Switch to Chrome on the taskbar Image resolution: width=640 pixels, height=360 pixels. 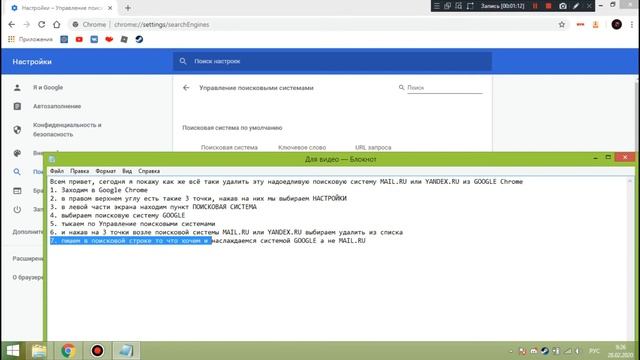pos(68,351)
